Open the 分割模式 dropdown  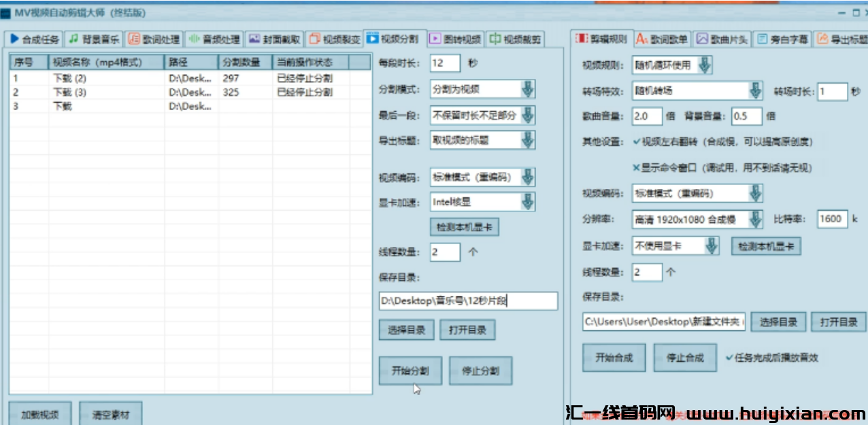[x=528, y=89]
